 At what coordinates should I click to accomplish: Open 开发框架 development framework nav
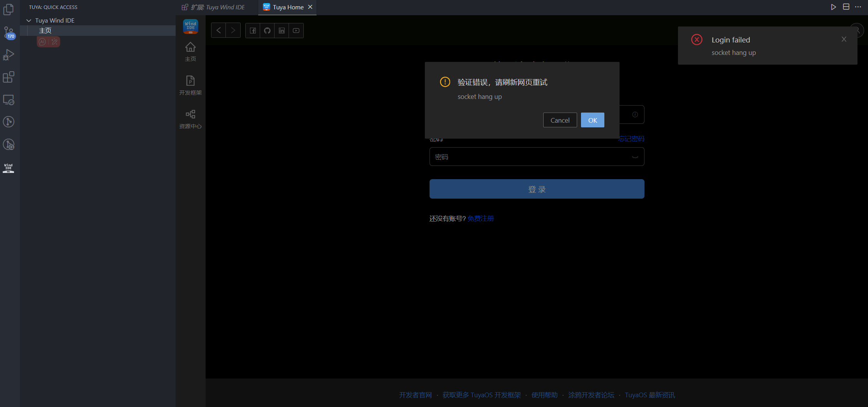(190, 85)
